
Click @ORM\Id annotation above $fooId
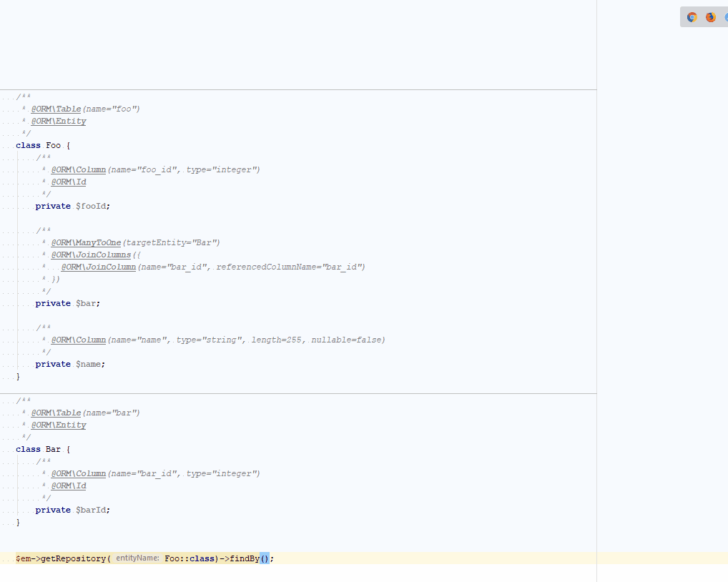click(x=69, y=182)
